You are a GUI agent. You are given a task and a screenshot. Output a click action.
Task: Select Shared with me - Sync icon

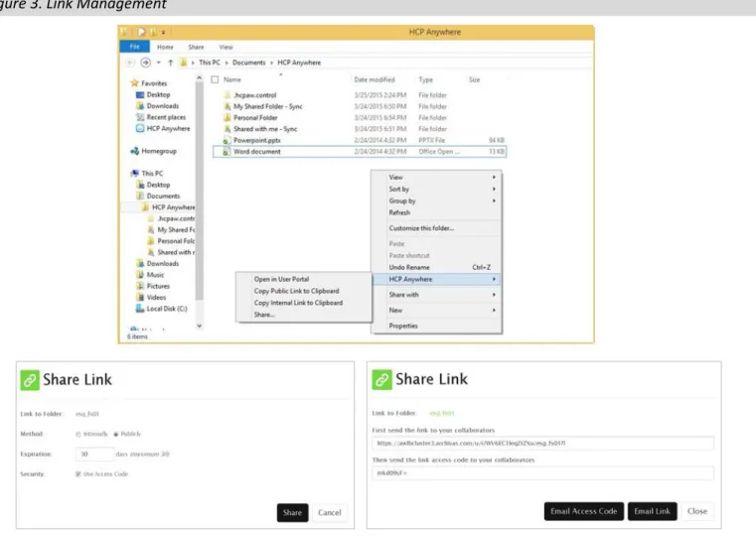(227, 129)
